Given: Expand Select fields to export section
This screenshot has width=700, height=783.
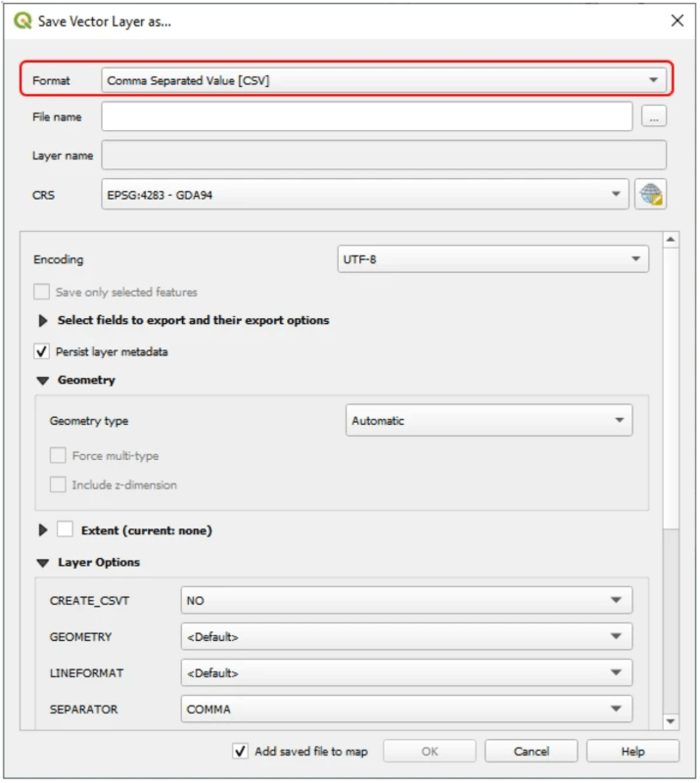Looking at the screenshot, I should [x=43, y=321].
